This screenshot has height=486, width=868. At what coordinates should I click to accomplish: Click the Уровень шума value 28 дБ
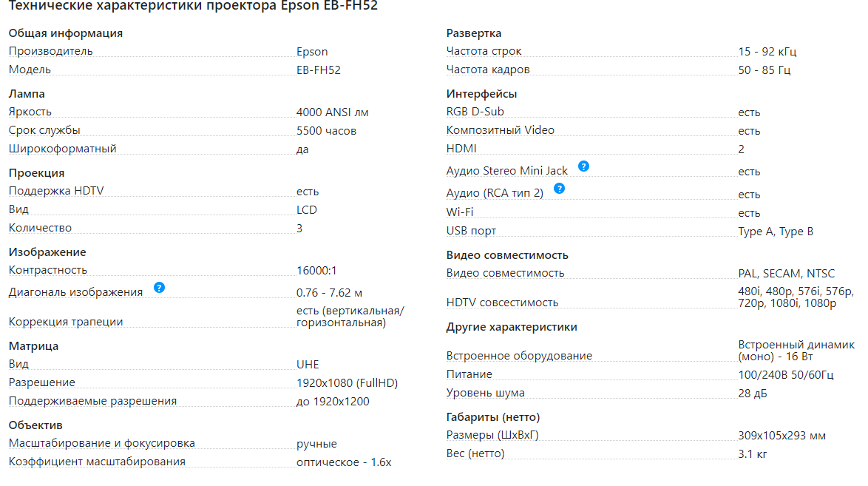point(753,394)
